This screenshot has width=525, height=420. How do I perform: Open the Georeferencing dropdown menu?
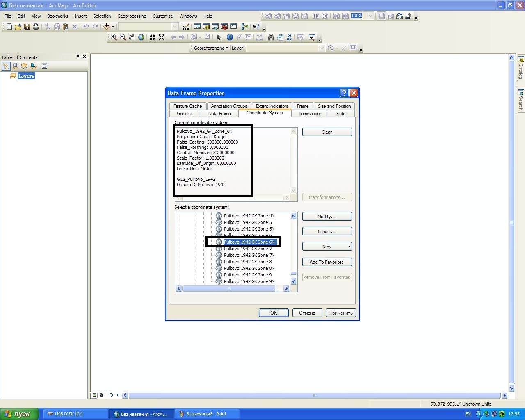coord(211,48)
